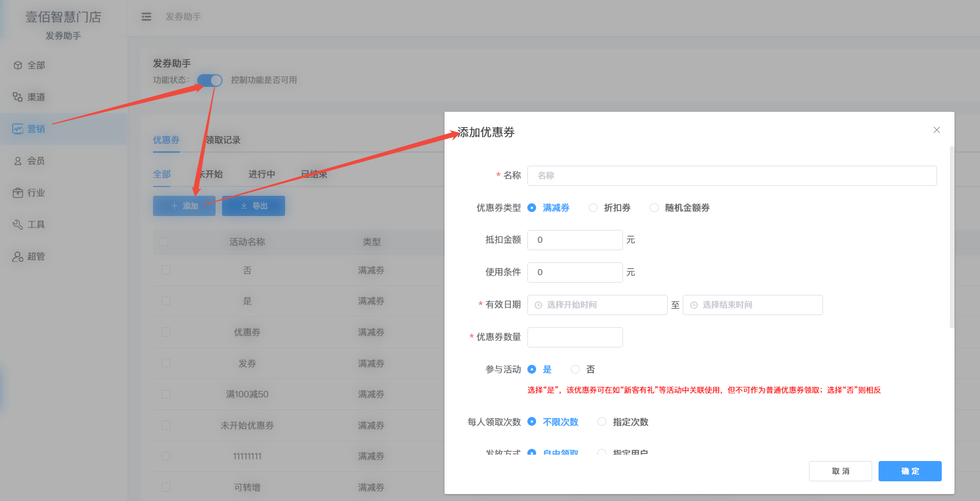Click the 全部 cube icon in sidebar
Screen dimensions: 980x501
(x=18, y=65)
